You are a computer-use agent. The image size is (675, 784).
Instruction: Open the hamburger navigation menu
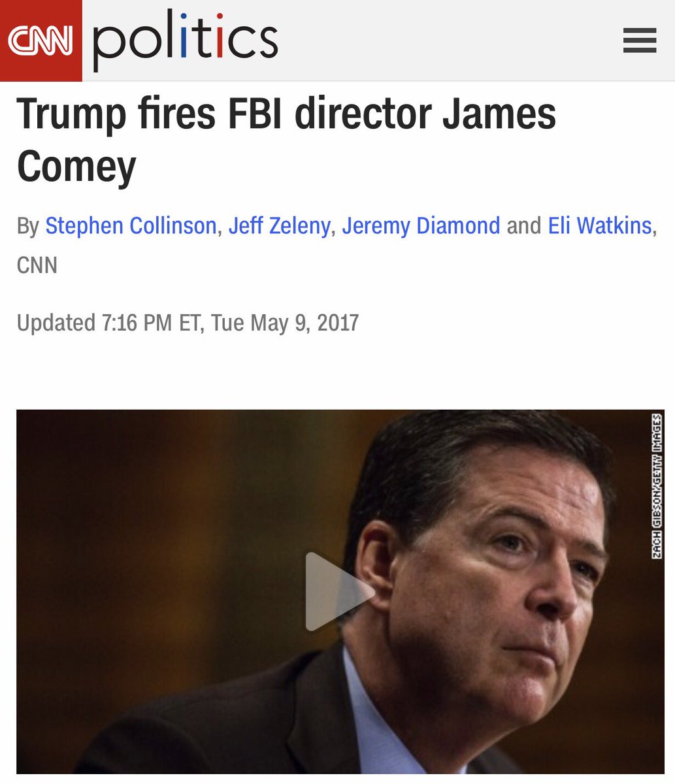click(x=639, y=41)
